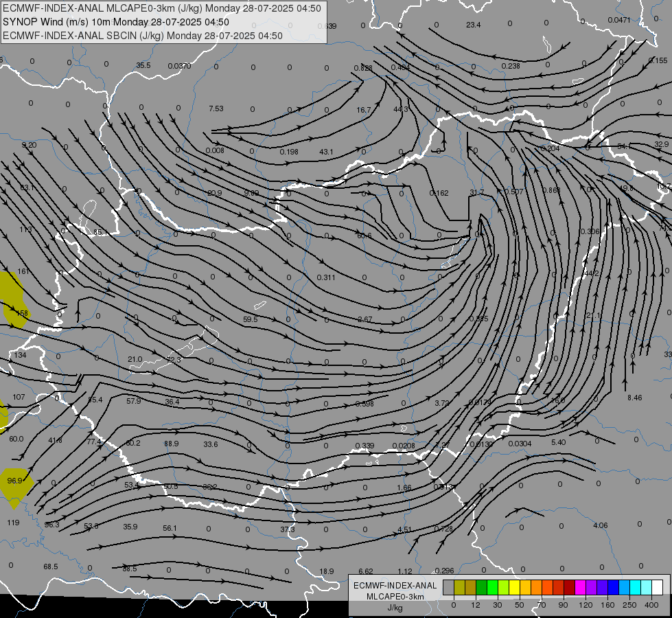Click the 120 legend tick label
The image size is (672, 618).
585,605
